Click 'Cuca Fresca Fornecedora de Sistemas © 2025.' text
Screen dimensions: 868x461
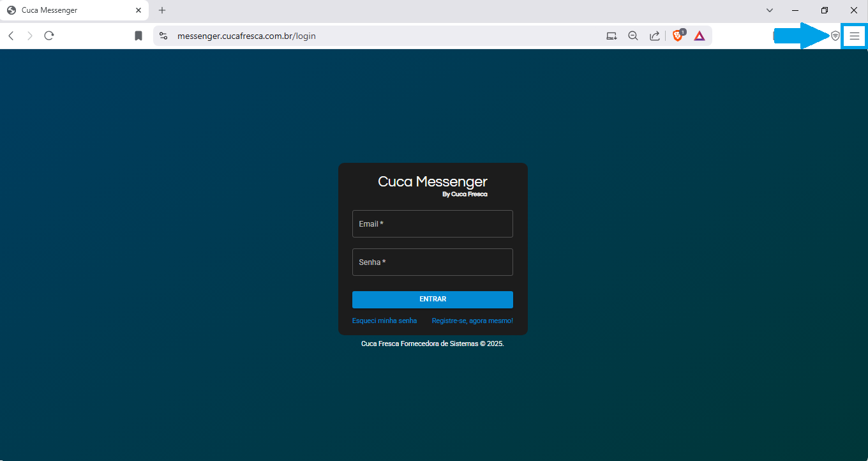click(433, 344)
